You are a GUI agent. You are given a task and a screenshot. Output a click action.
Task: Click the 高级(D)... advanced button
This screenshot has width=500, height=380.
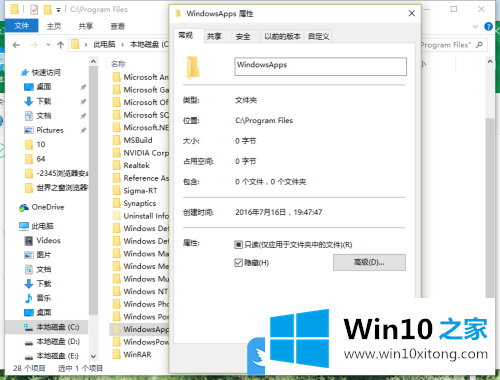click(369, 262)
